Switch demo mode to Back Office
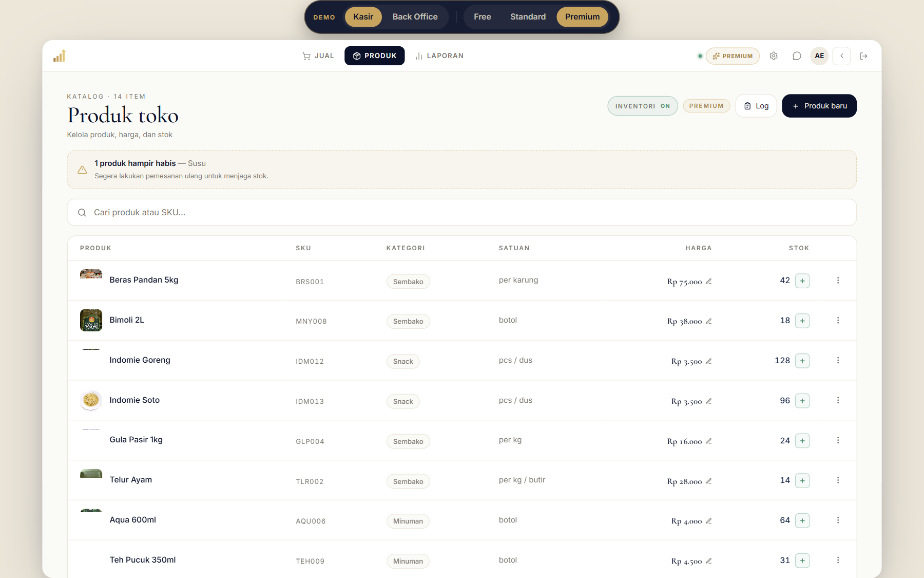The image size is (924, 578). (x=415, y=17)
